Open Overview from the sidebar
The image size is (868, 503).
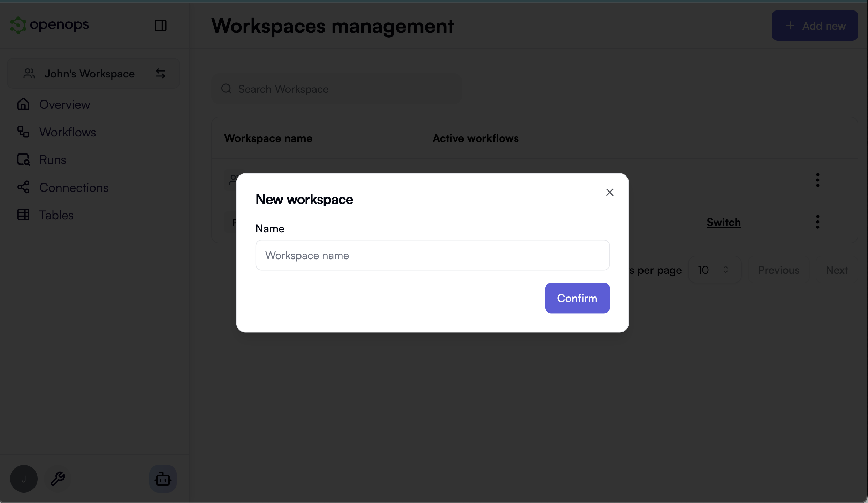coord(64,104)
